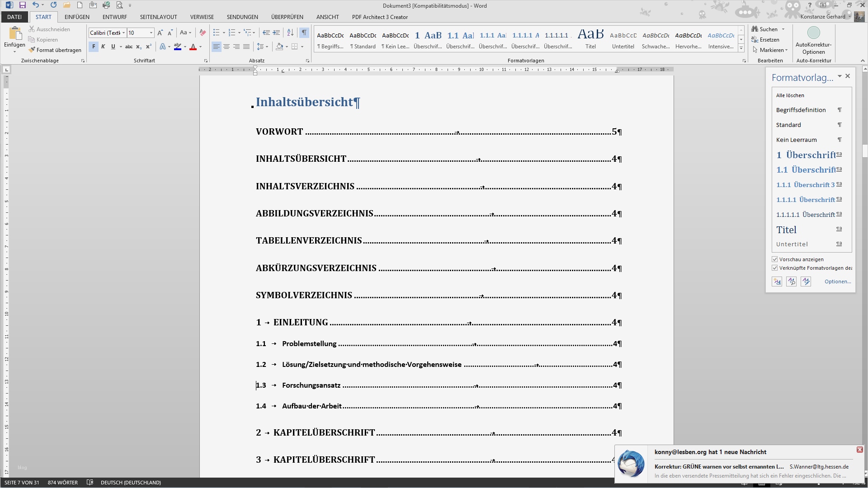Select Format übertragen (Format Painter)

[x=55, y=50]
